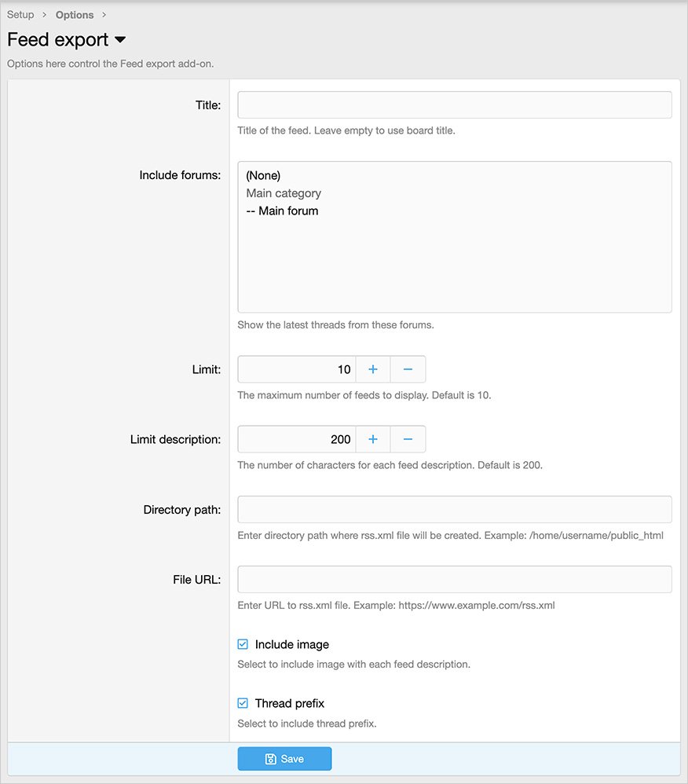Screen dimensions: 688x784
Task: Focus the Directory path input field
Action: pos(454,509)
